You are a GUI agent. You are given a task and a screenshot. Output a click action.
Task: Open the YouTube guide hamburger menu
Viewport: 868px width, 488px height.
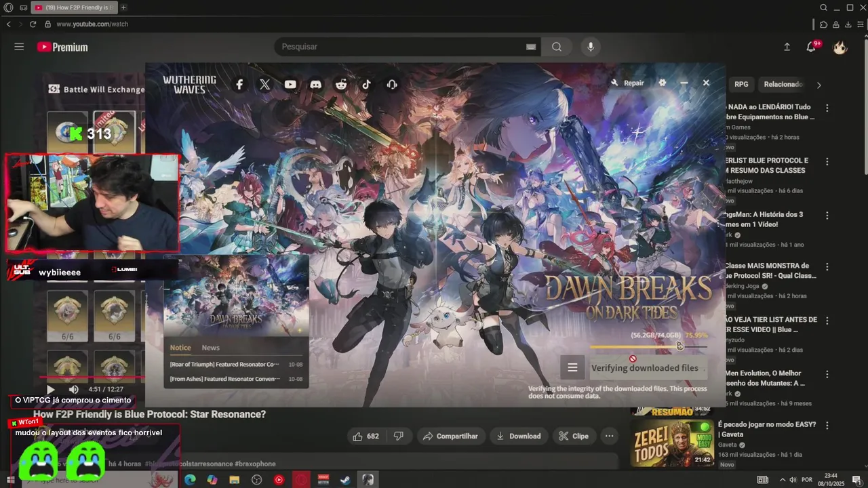[x=19, y=47]
